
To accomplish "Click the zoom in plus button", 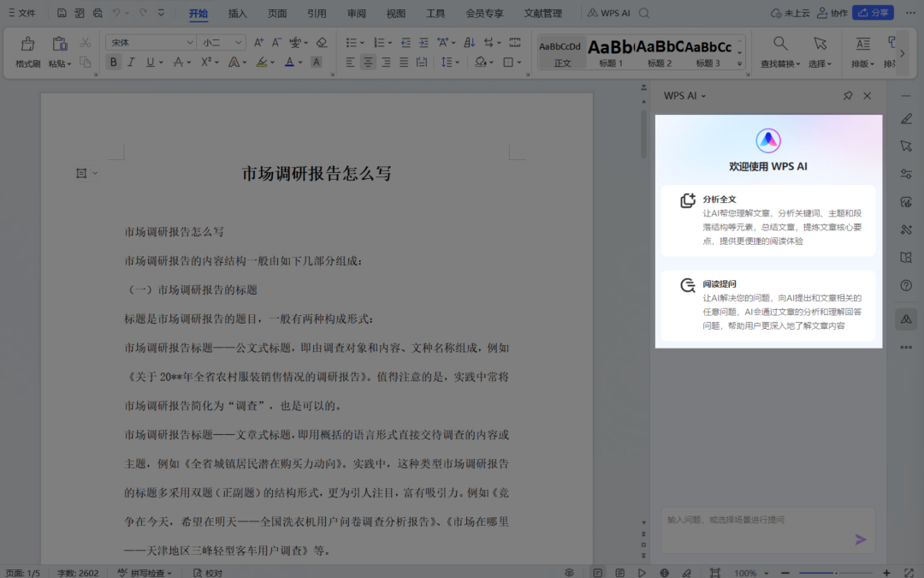I will coord(886,573).
